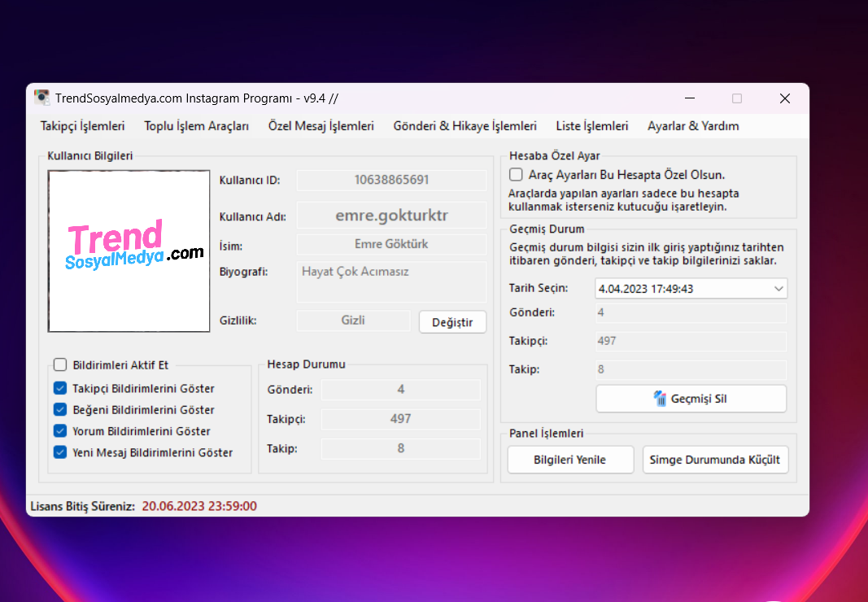
Task: Check Araç Ayarları Bu Hesapta Özel Olsun
Action: coord(516,174)
